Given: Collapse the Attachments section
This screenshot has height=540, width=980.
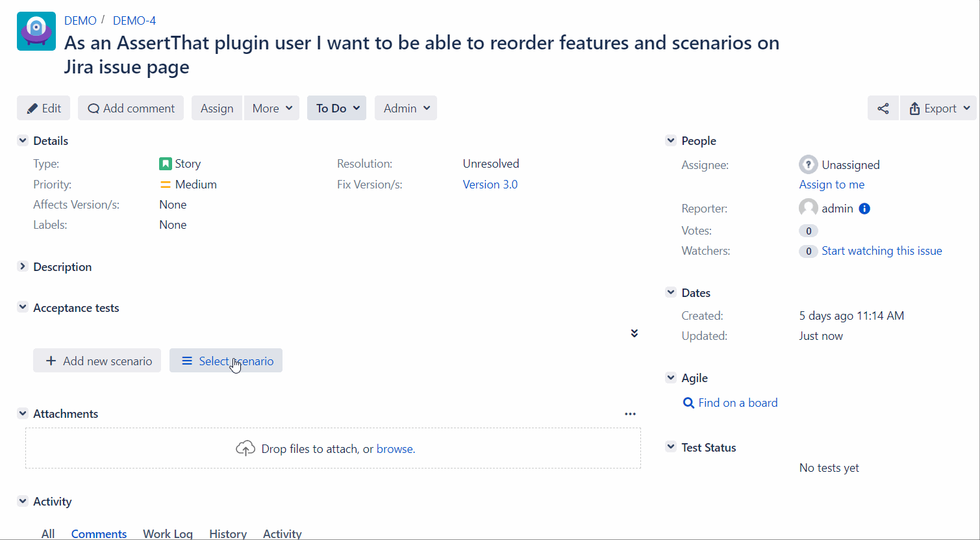Looking at the screenshot, I should [x=23, y=413].
